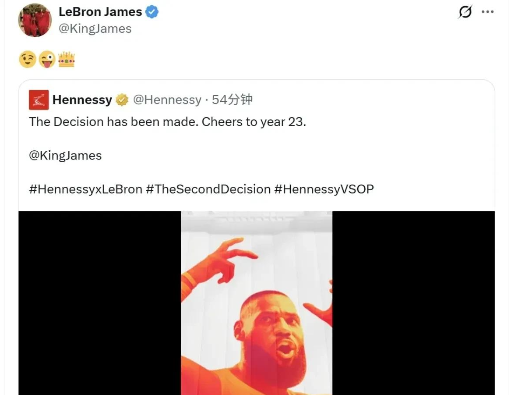The width and height of the screenshot is (532, 395).
Task: Click the crown emoji in the post
Action: point(66,60)
